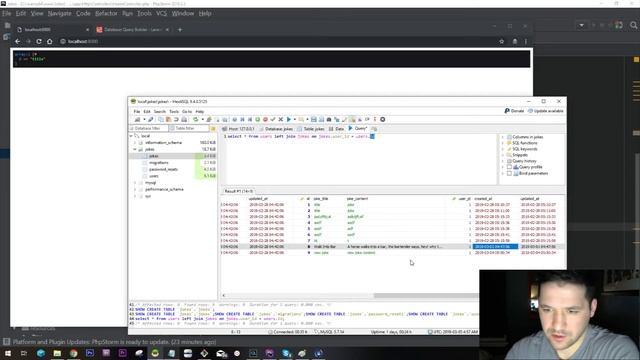Click the new query tab icon after Query tab
This screenshot has height=360, width=640.
click(x=374, y=129)
